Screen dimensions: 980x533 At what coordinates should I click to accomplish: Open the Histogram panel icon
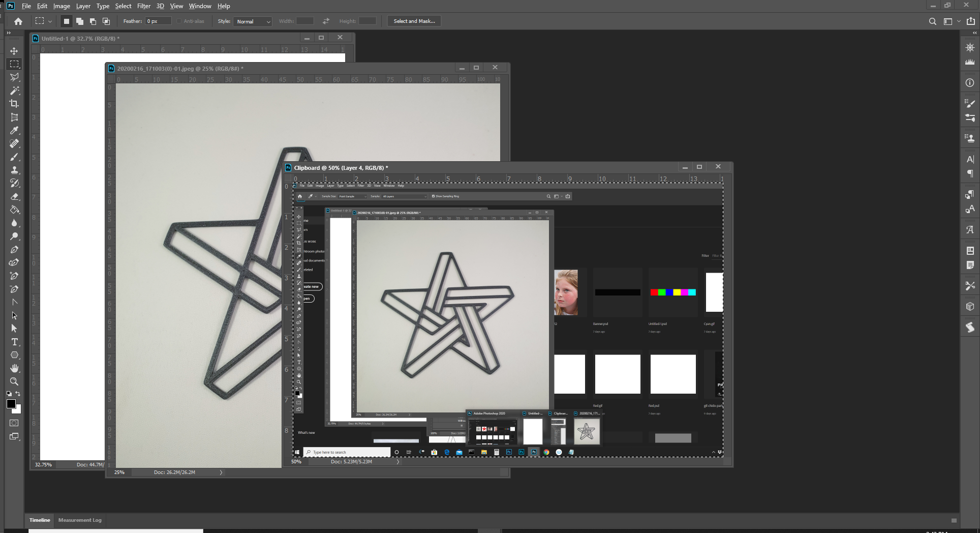970,62
